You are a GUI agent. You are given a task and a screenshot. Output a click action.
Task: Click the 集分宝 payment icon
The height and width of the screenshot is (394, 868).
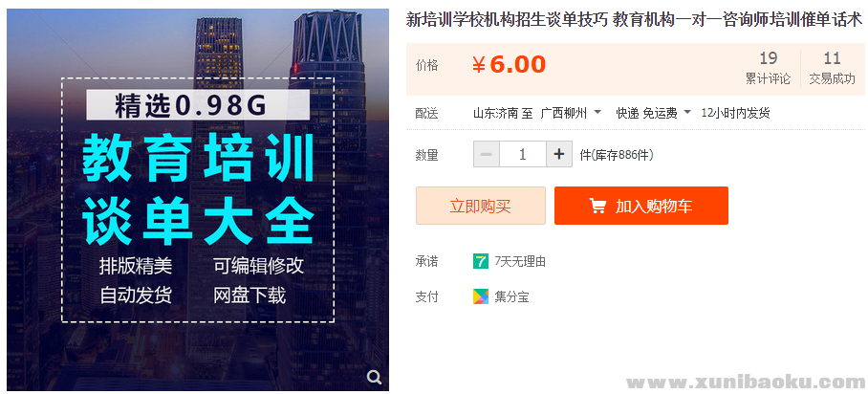481,296
